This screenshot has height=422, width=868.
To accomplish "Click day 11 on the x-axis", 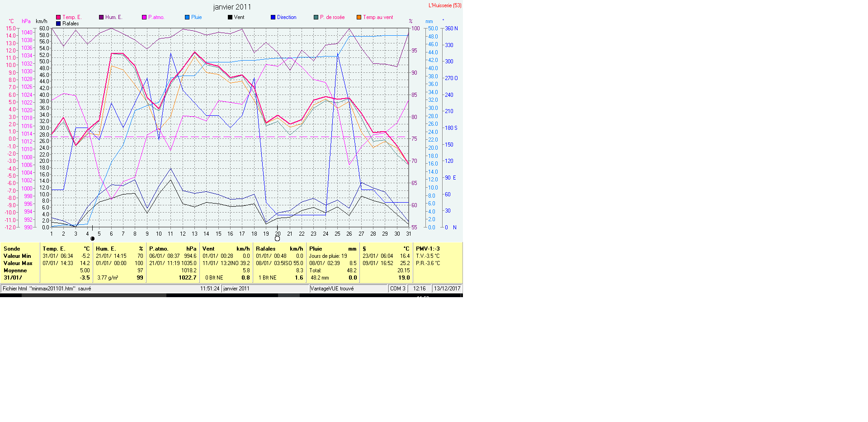I will pyautogui.click(x=170, y=234).
